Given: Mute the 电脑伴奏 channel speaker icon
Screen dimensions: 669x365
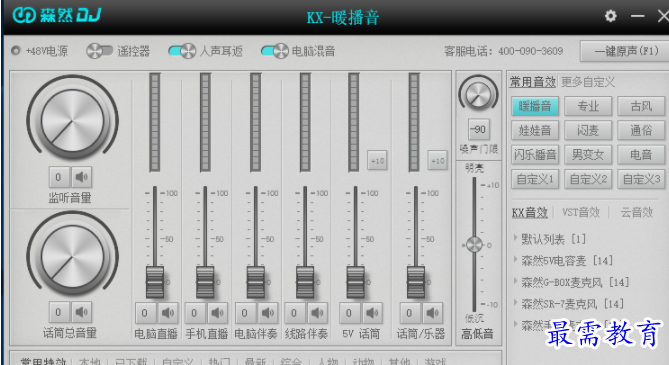Looking at the screenshot, I should pyautogui.click(x=268, y=313).
